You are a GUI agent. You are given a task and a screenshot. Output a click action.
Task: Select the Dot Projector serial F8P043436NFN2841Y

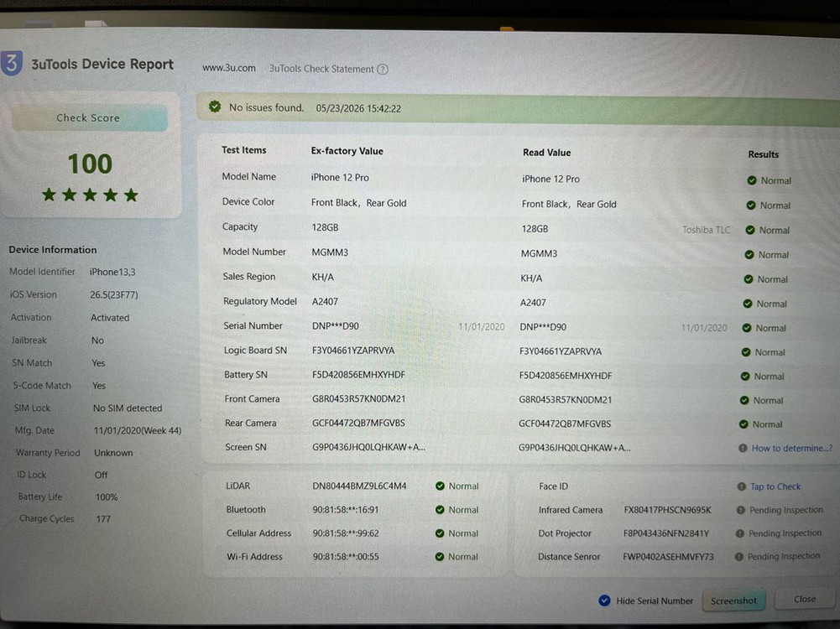click(x=666, y=533)
